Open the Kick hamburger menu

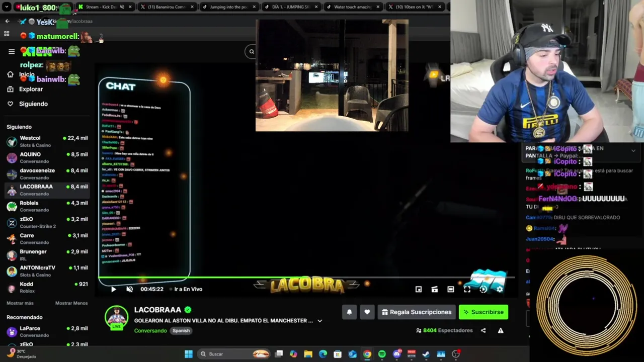12,51
